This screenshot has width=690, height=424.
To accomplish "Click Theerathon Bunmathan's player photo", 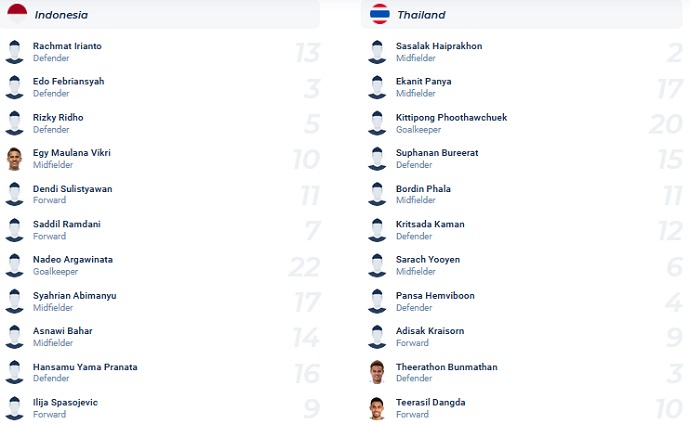I will tap(377, 372).
